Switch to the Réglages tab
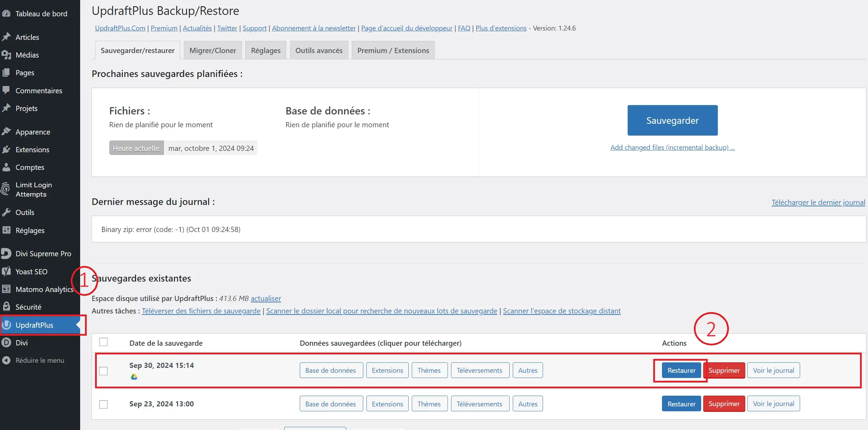 click(x=266, y=50)
